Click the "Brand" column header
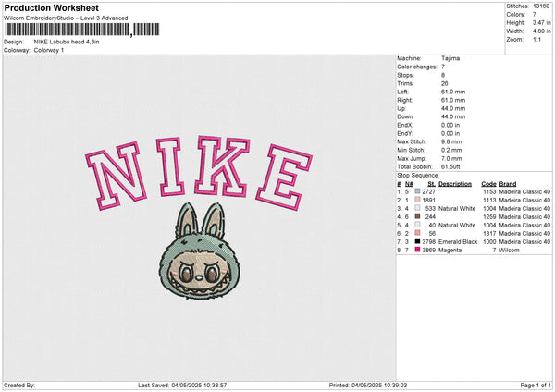This screenshot has height=392, width=555. (x=508, y=184)
